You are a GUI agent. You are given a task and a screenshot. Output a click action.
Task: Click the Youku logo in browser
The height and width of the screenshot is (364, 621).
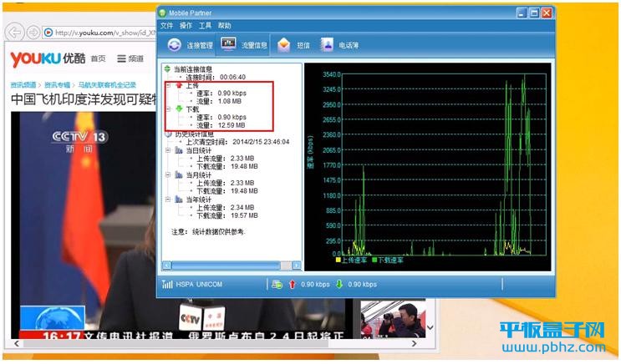tap(48, 59)
